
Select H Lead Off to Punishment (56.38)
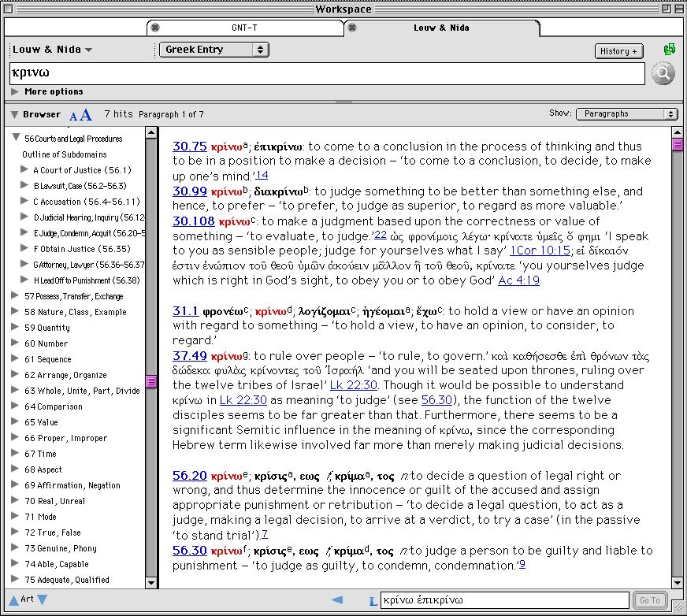click(87, 280)
